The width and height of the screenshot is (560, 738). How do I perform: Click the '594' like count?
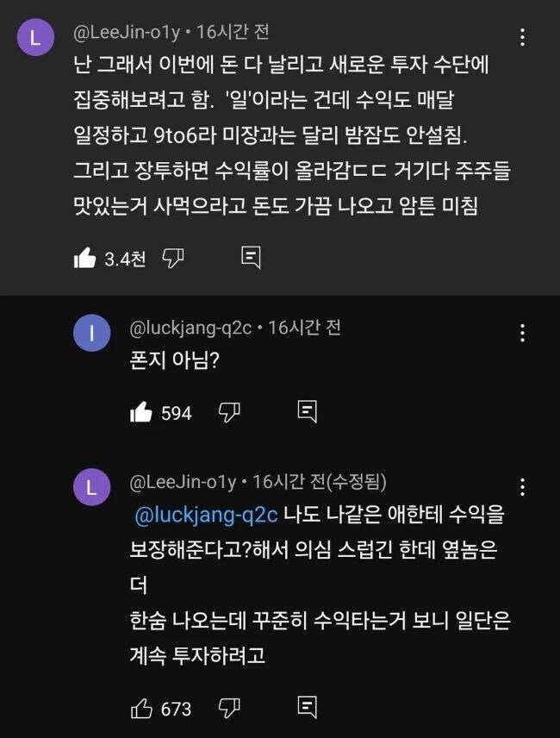[176, 413]
